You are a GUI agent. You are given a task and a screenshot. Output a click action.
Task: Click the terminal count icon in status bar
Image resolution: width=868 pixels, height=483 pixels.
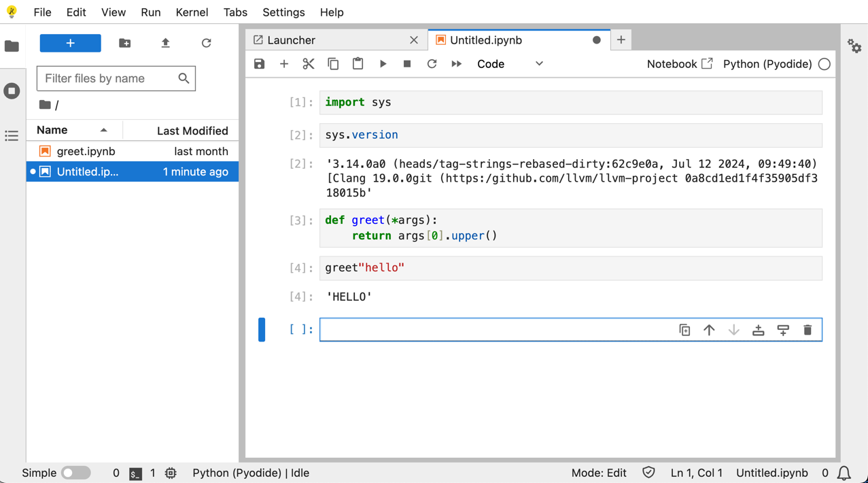(136, 473)
